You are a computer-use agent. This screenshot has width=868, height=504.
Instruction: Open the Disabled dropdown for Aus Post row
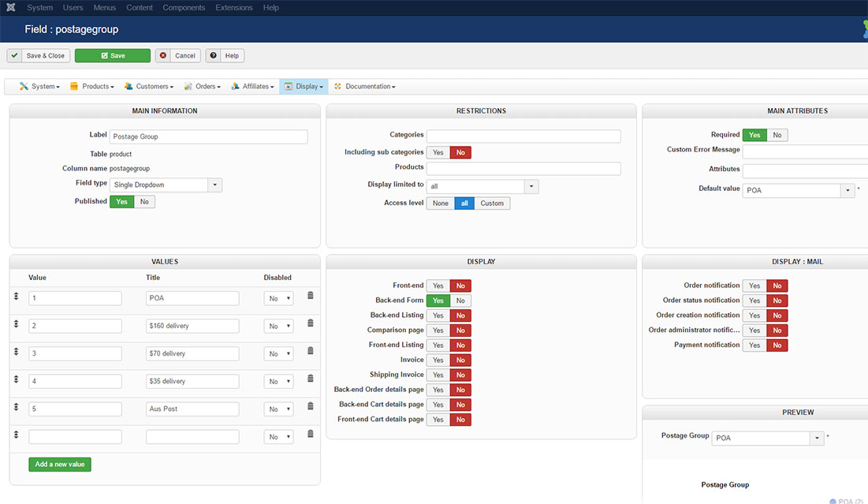(278, 409)
